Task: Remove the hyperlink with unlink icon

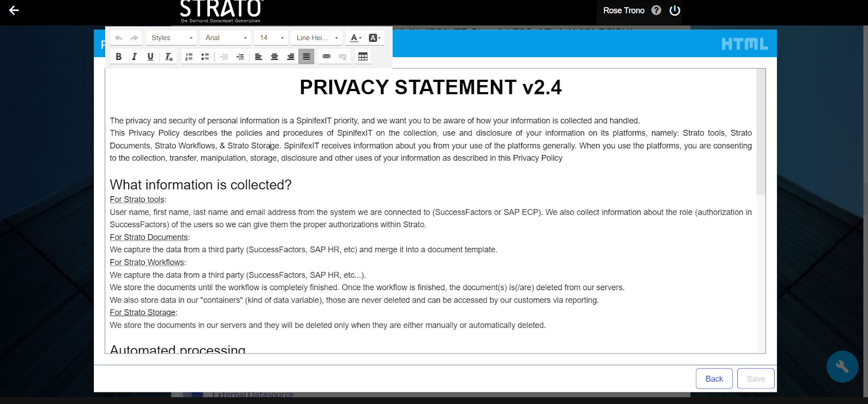Action: click(x=342, y=56)
